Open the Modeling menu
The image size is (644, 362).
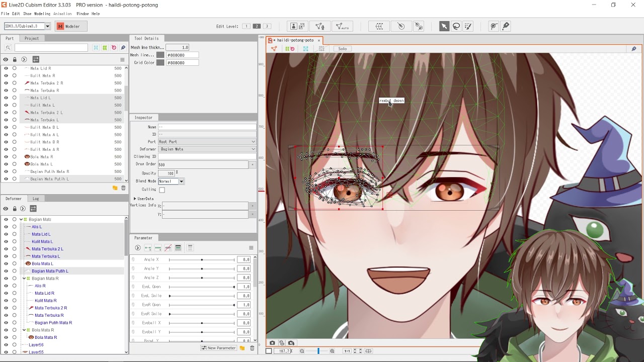tap(42, 14)
